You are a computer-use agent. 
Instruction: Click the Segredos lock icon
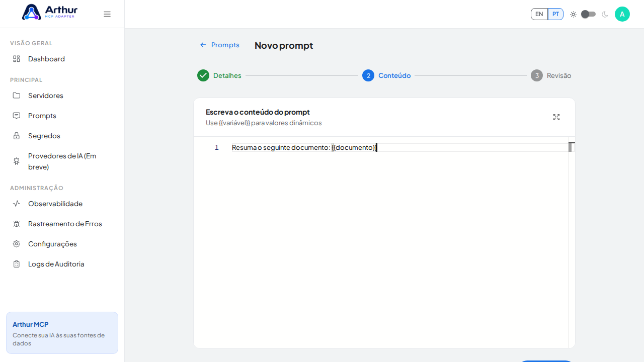(x=17, y=136)
